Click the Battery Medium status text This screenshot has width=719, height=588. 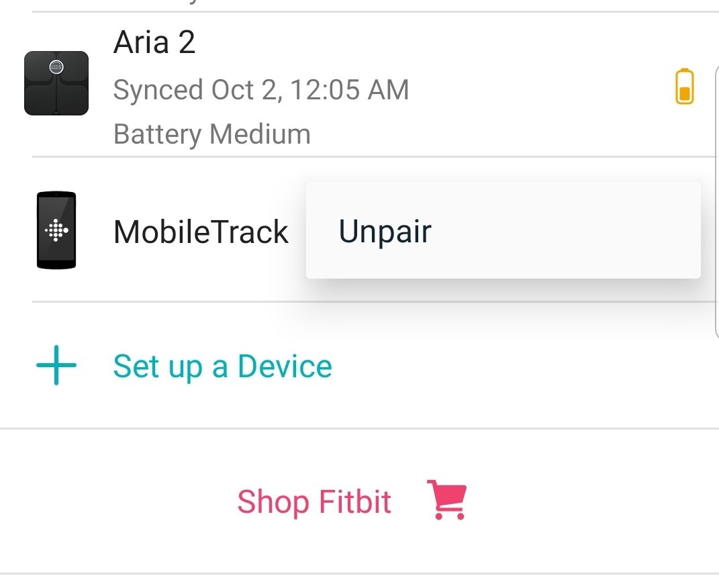click(x=212, y=134)
